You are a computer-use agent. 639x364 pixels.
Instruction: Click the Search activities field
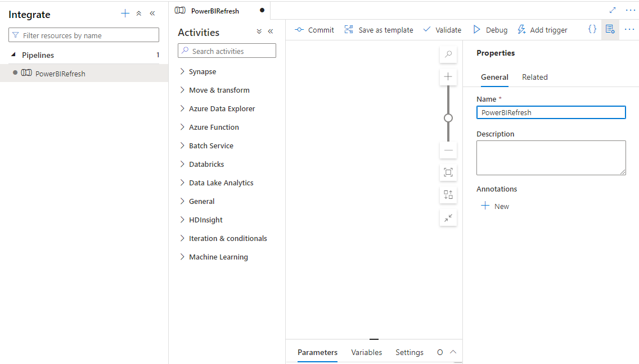(x=227, y=51)
